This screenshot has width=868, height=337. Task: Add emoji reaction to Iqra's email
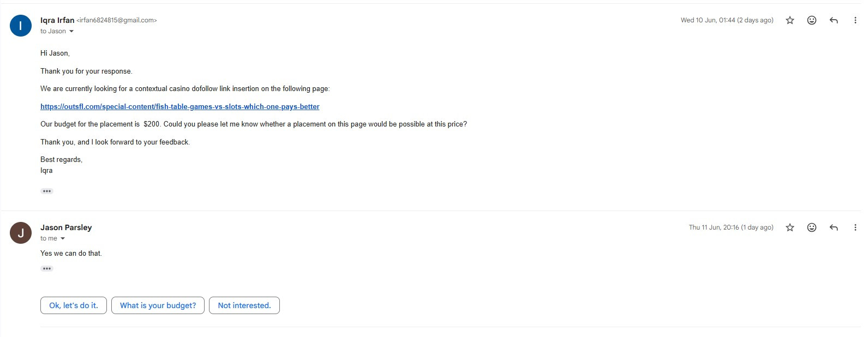pos(812,20)
